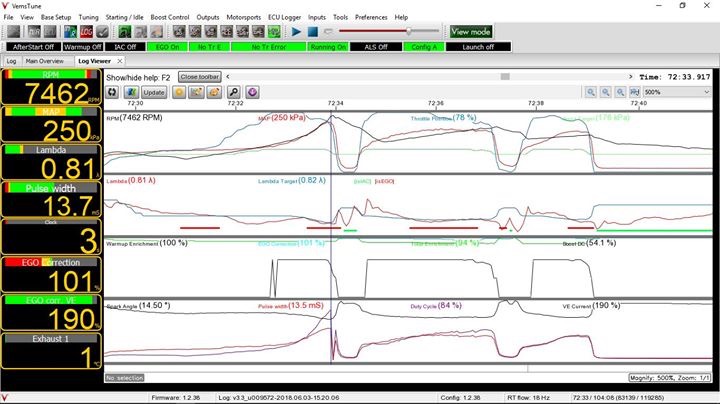Click the Launch off status indicator
Viewport: 720px width, 404px height.
tap(478, 47)
